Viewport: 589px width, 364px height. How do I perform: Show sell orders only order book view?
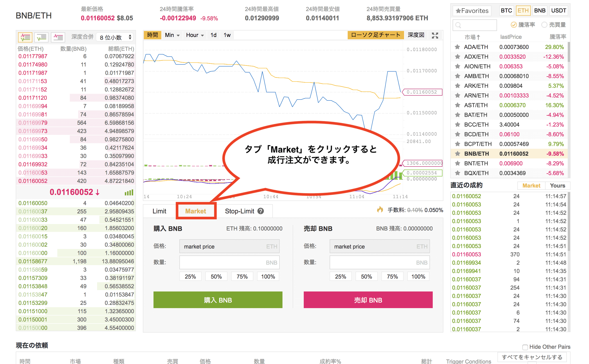pyautogui.click(x=58, y=37)
